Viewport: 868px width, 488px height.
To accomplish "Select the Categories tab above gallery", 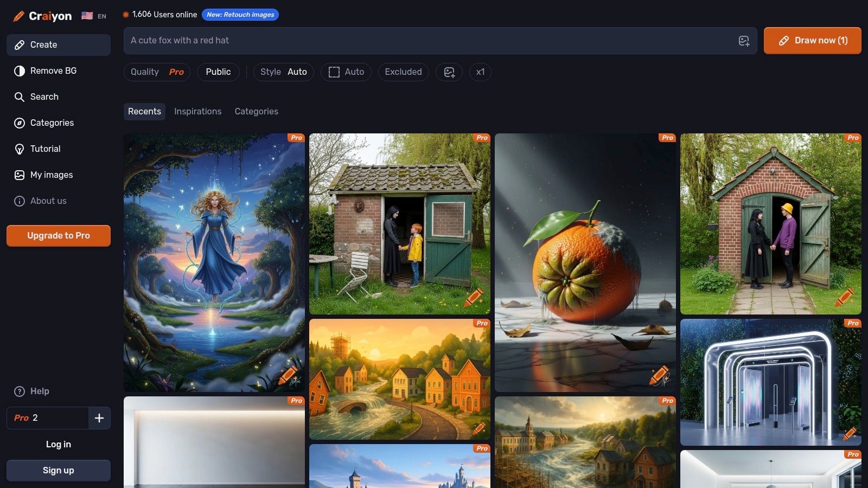I will pyautogui.click(x=256, y=112).
